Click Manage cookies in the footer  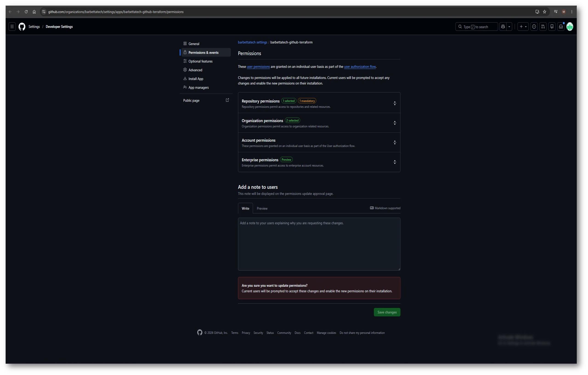[326, 333]
